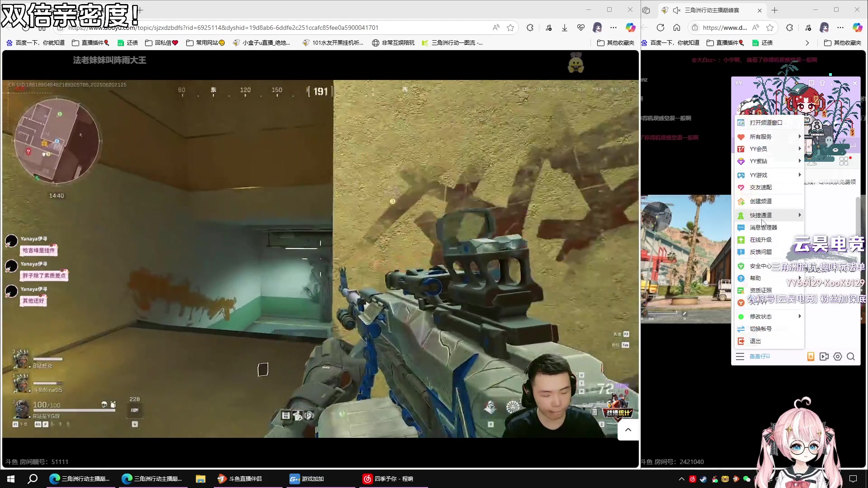
Task: Click the music note icon in left browser
Action: tap(548, 28)
